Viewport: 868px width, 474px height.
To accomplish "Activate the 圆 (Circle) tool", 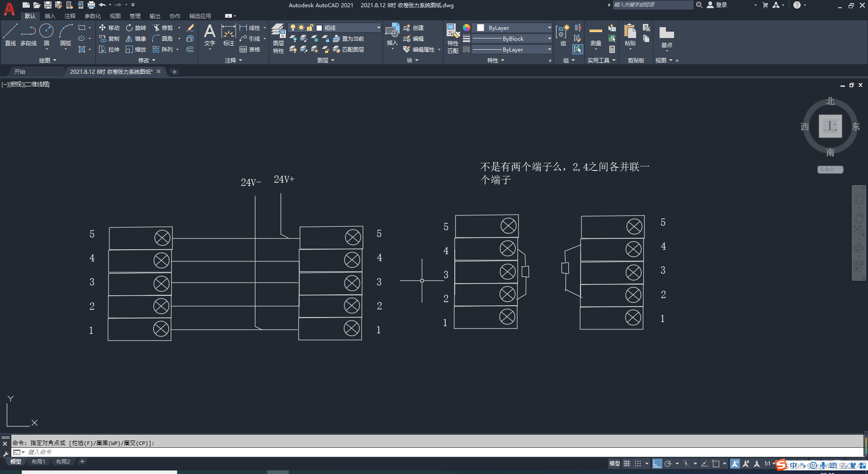I will point(46,31).
